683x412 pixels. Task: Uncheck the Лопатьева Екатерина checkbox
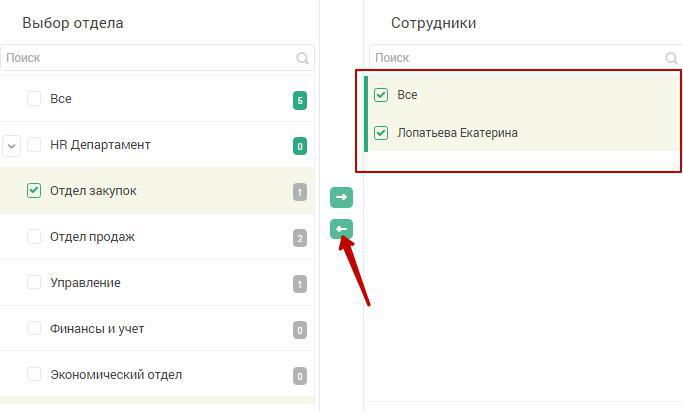point(381,132)
